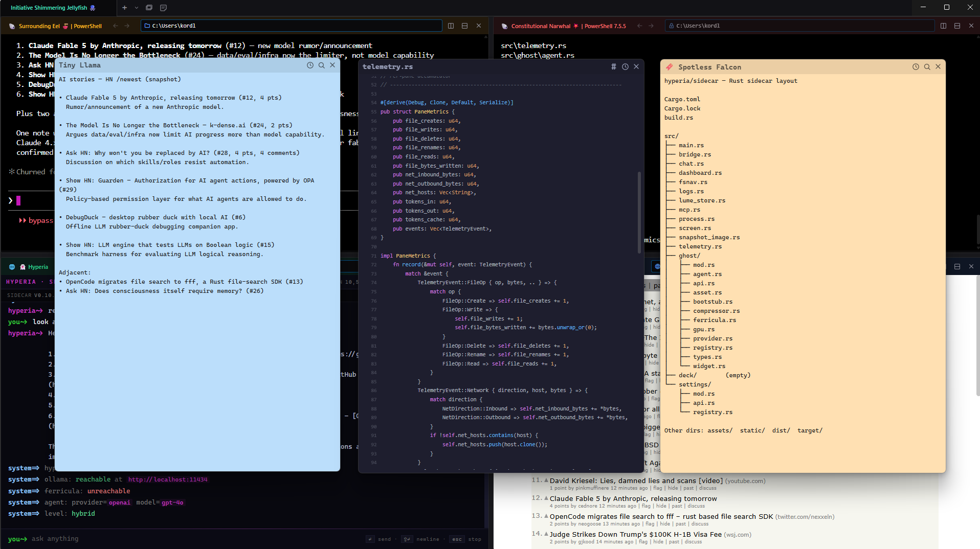
Task: Go back in the Surrounding Eel pane
Action: [x=116, y=26]
